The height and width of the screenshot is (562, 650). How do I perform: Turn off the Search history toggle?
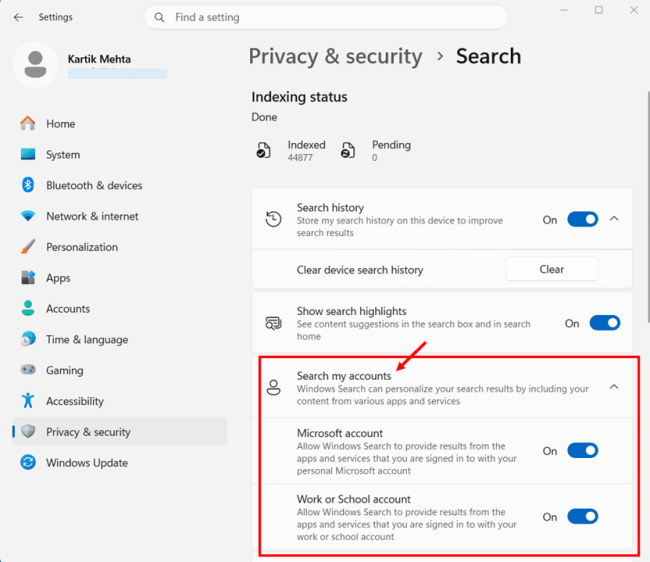pos(582,219)
